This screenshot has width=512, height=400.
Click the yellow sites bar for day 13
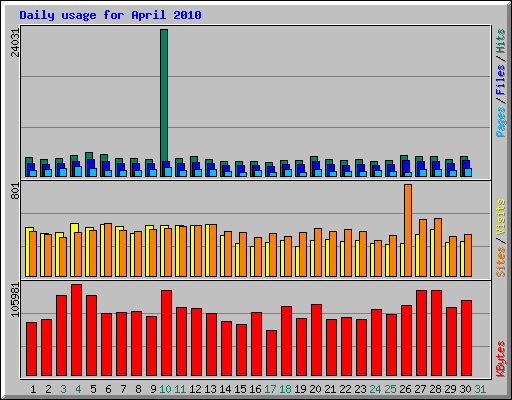[207, 250]
